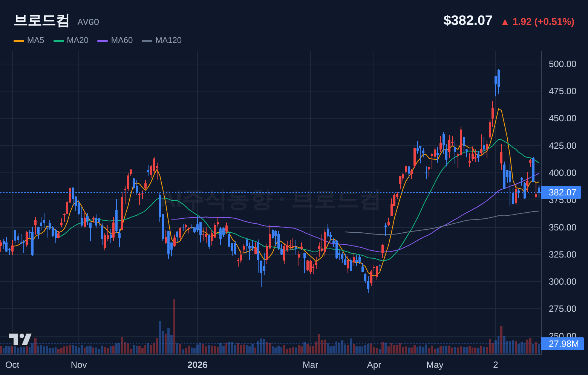Screen dimensions: 588x375
Task: Select the Nov label on time axis
Action: pyautogui.click(x=79, y=365)
